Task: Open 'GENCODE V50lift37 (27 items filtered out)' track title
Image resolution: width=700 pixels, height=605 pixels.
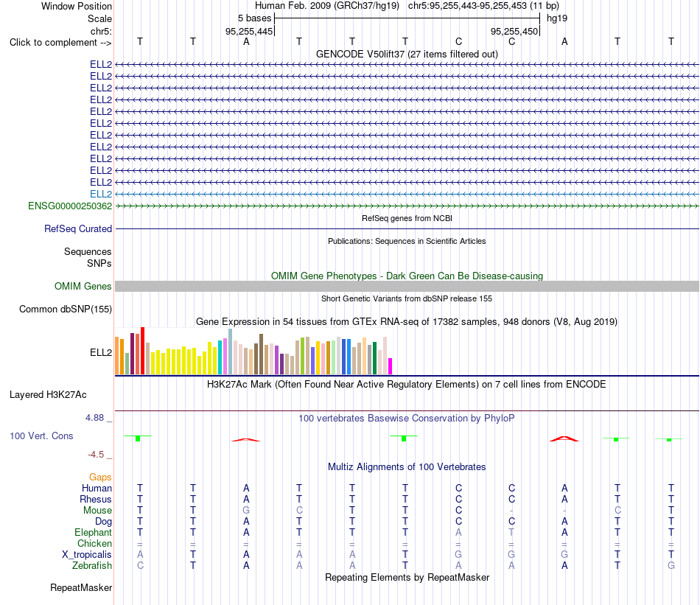Action: pos(407,54)
